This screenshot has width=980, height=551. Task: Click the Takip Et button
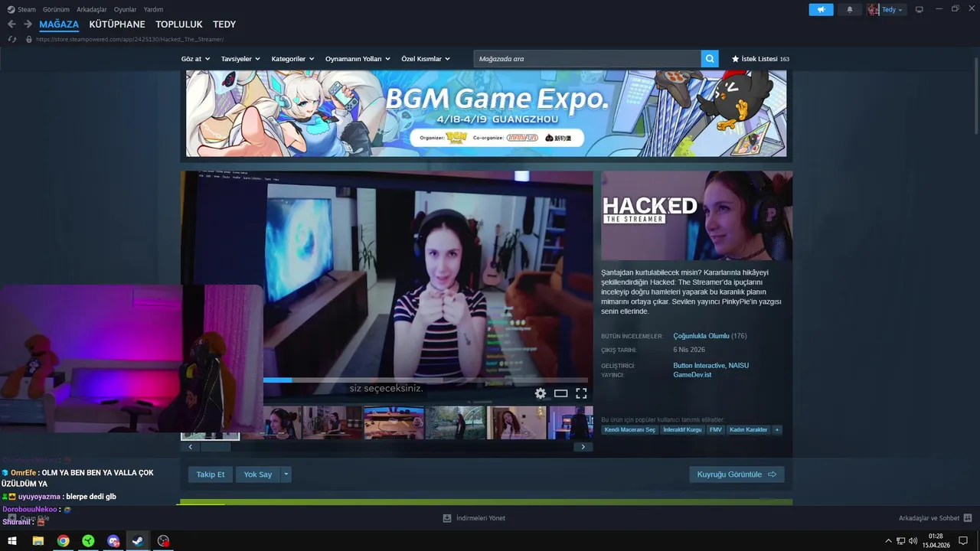[211, 474]
